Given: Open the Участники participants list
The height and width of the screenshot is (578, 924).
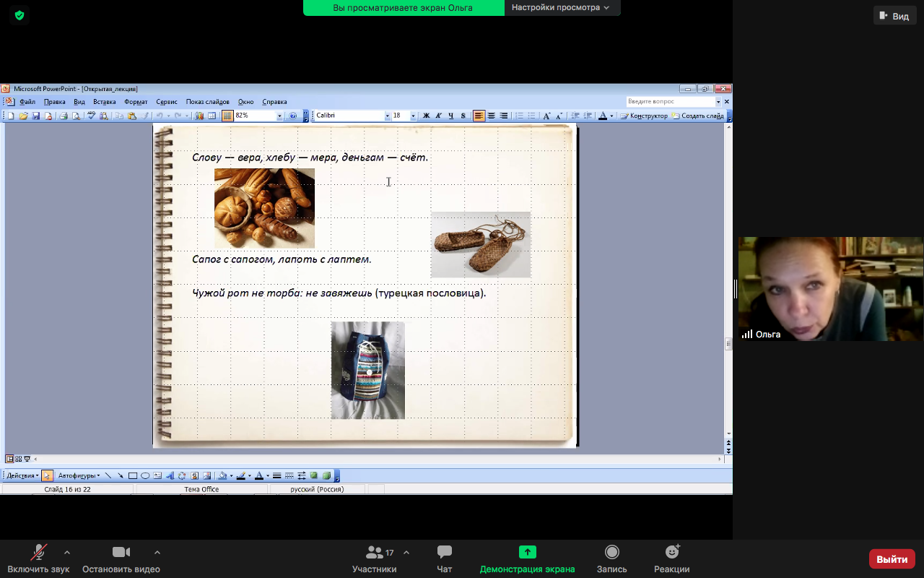Looking at the screenshot, I should pos(375,559).
